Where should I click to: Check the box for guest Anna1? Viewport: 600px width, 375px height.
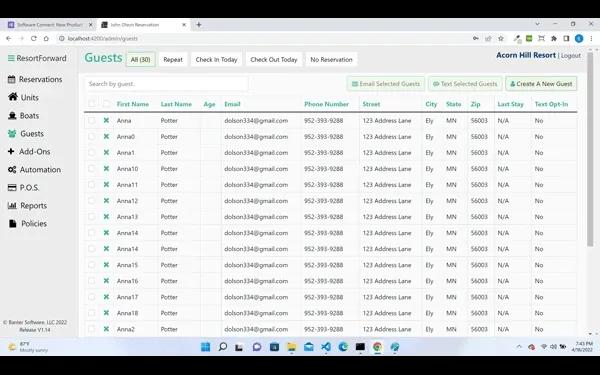click(x=91, y=153)
